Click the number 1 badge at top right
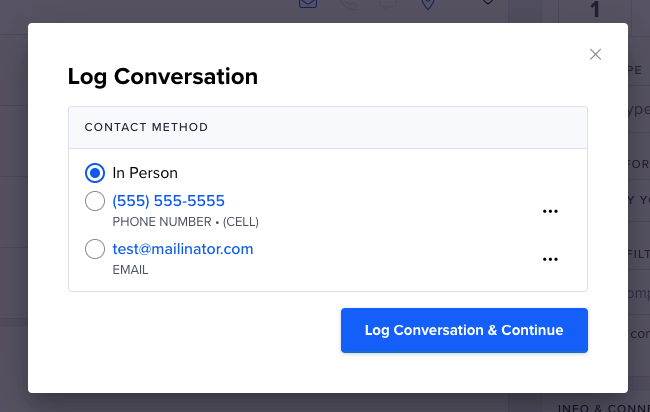The image size is (650, 412). 595,9
